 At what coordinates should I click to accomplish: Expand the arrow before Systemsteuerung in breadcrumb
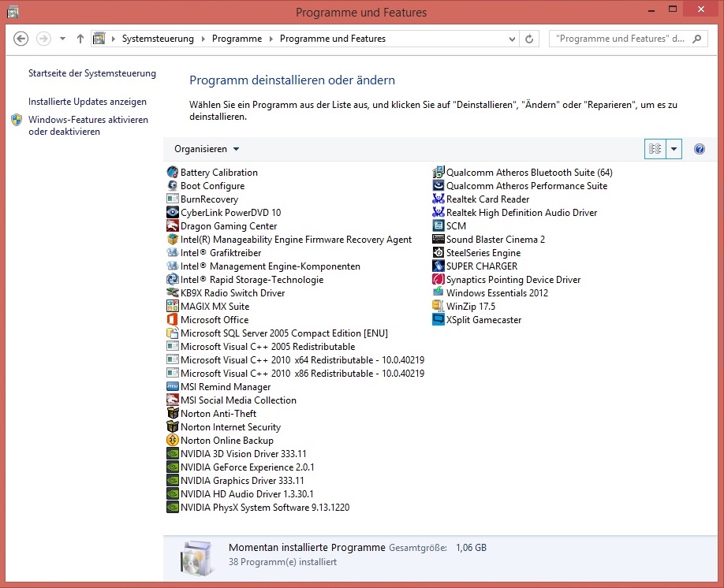113,39
